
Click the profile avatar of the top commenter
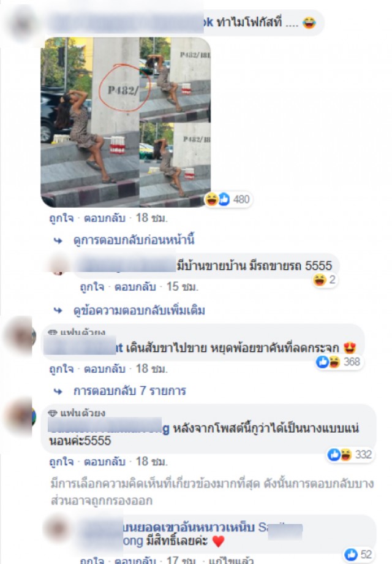tap(22, 25)
